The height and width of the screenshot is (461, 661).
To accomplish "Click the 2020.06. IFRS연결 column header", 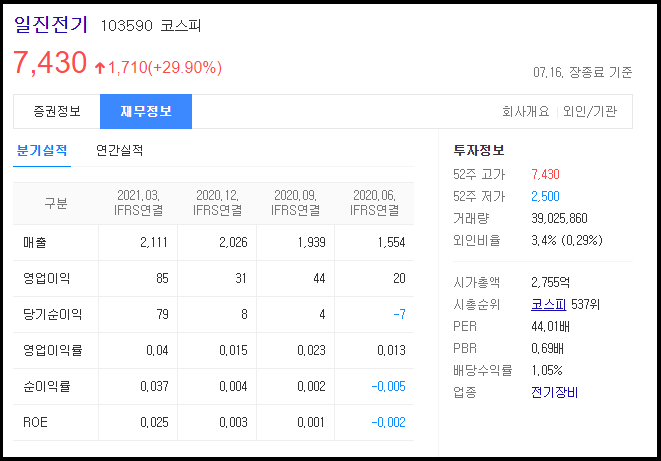I will (374, 203).
